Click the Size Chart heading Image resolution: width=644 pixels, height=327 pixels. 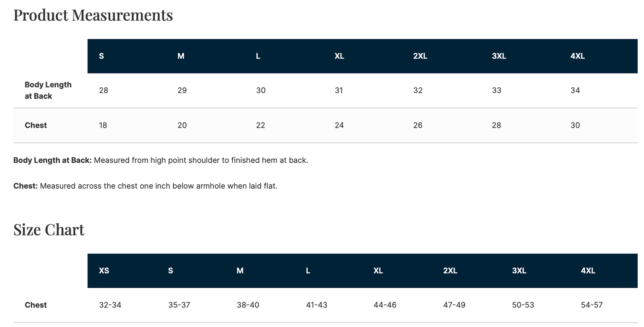[49, 230]
